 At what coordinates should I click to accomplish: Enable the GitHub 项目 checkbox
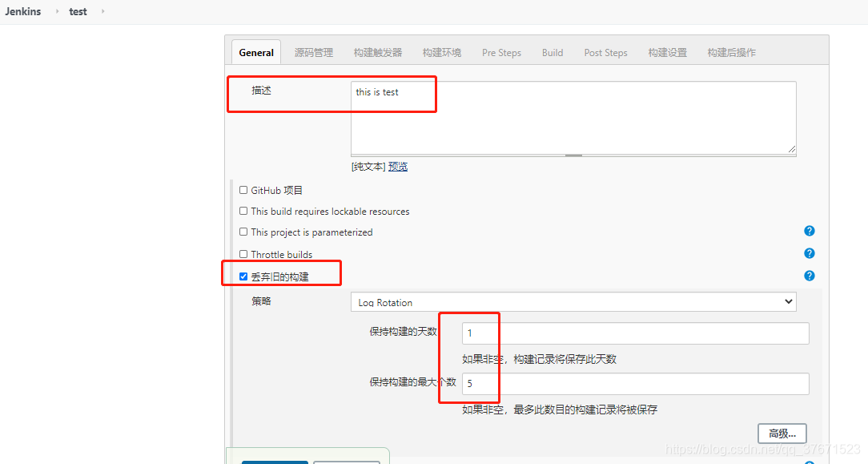[x=243, y=190]
